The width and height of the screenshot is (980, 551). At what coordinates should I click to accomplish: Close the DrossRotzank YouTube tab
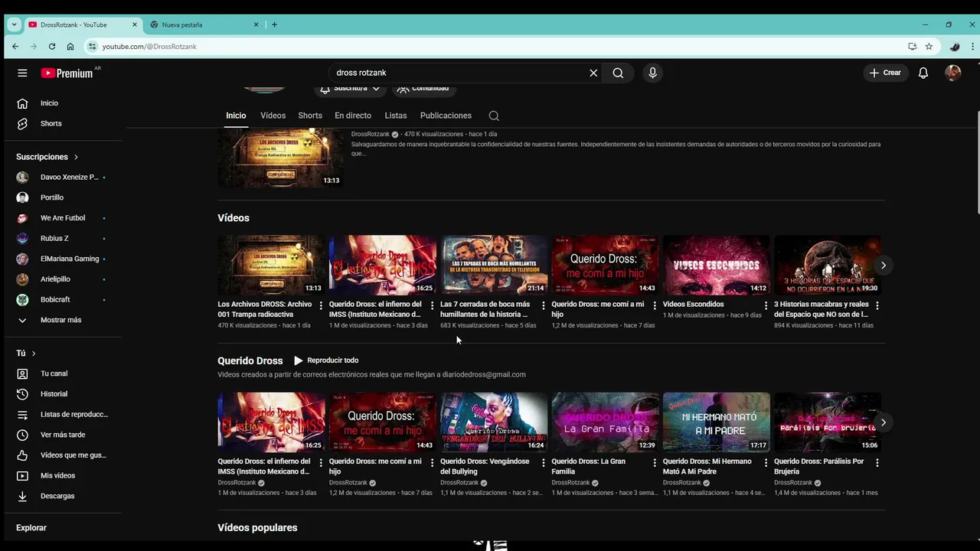click(x=135, y=24)
